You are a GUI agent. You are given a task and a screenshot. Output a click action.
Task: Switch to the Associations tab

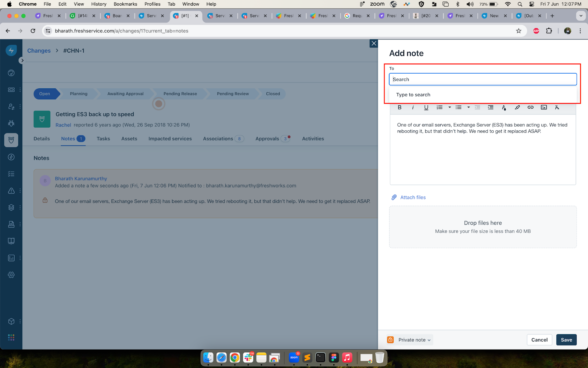click(223, 139)
